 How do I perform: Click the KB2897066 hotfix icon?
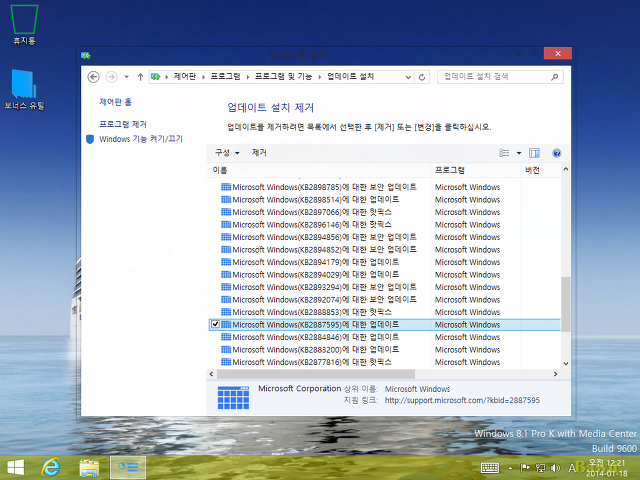click(x=226, y=212)
